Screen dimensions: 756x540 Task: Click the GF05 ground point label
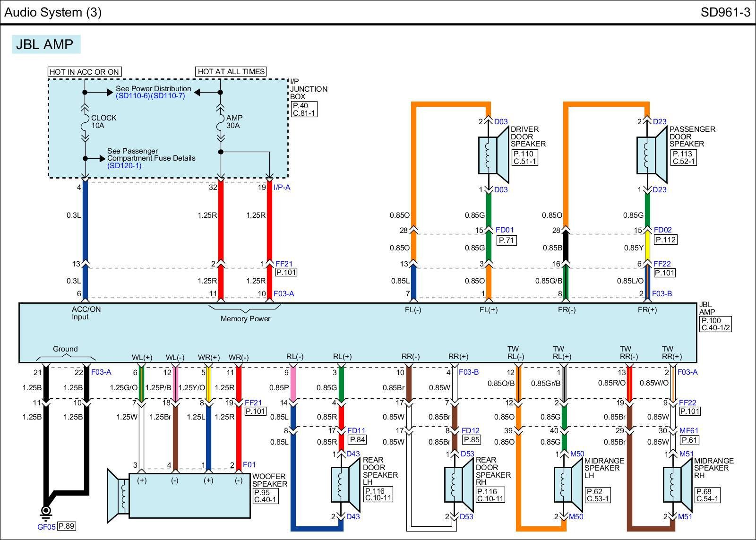tap(46, 527)
